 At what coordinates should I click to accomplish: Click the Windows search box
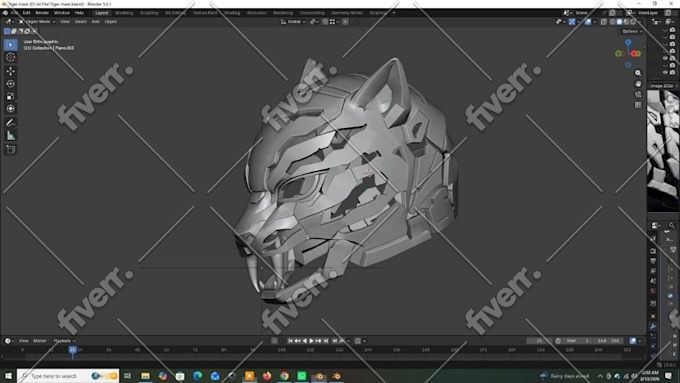point(68,376)
